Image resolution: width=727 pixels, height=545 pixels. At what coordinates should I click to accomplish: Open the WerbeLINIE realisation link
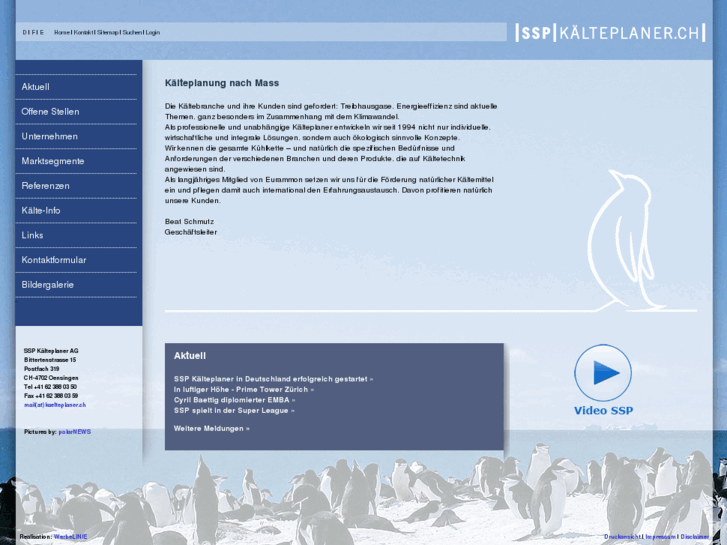[x=70, y=537]
